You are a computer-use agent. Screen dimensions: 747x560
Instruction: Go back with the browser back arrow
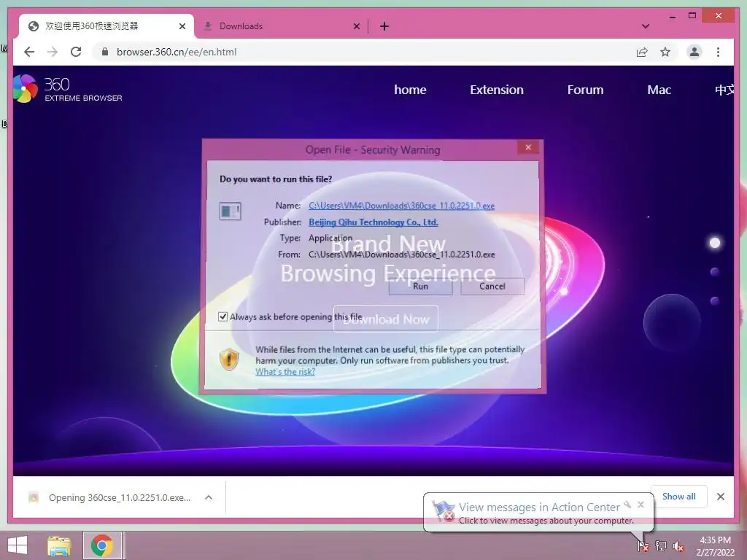(x=29, y=52)
